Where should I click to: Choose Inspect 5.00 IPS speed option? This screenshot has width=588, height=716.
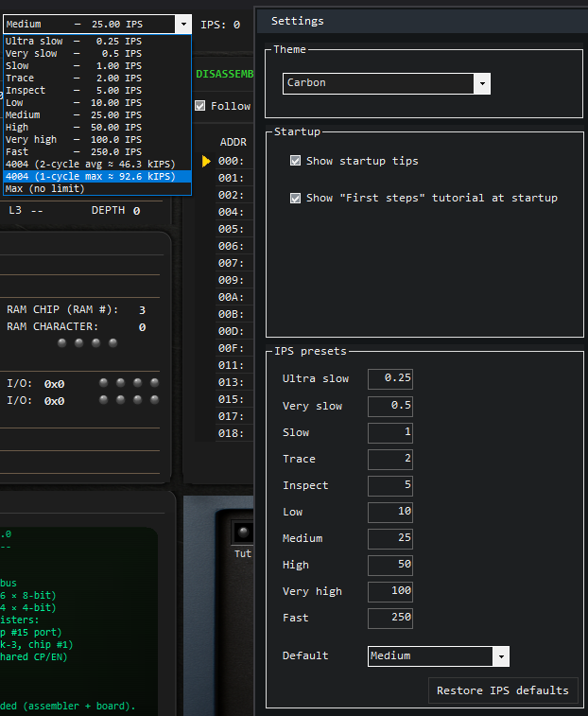pyautogui.click(x=74, y=91)
